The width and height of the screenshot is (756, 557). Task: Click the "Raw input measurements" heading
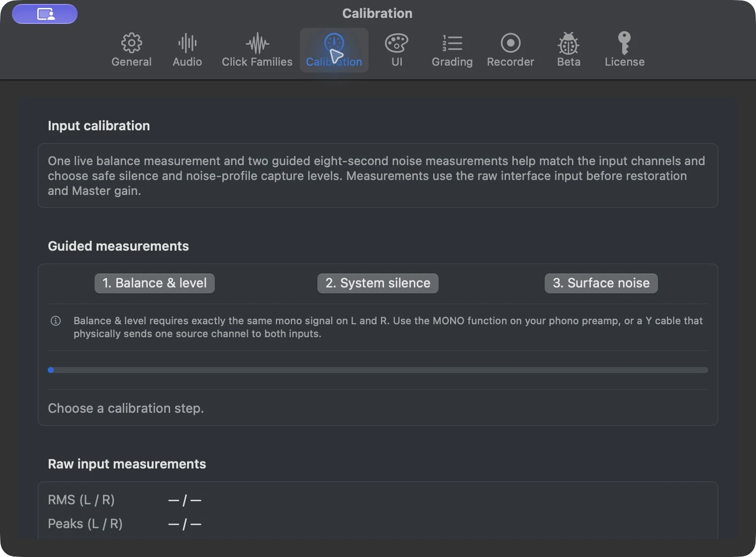[127, 464]
